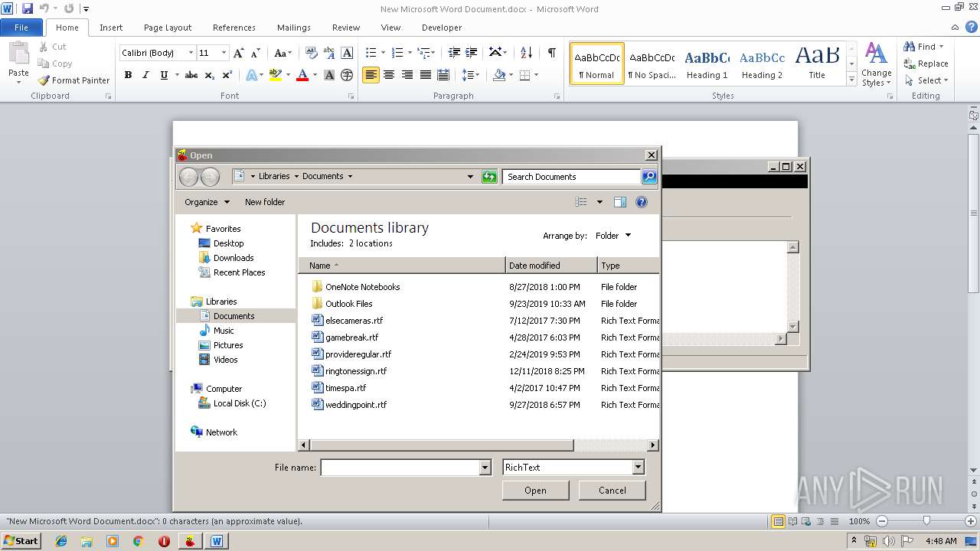Decrease the paragraph indent
Image resolution: width=980 pixels, height=551 pixels.
(454, 53)
